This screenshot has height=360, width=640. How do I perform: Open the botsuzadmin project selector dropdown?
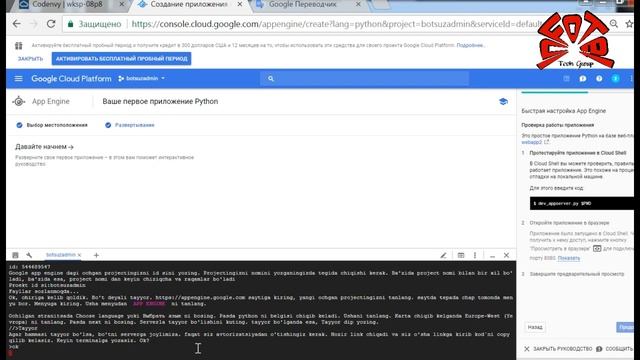pyautogui.click(x=142, y=78)
